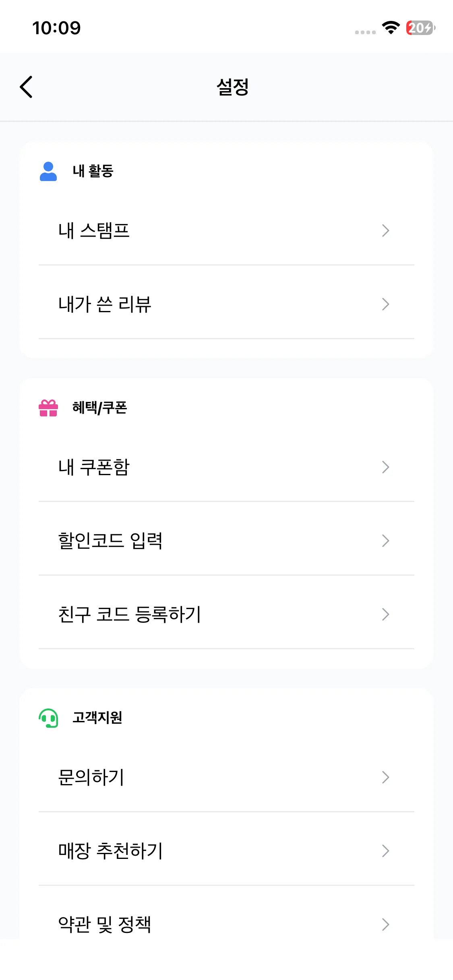Image resolution: width=453 pixels, height=980 pixels.
Task: Tap the battery indicator icon
Action: (420, 28)
